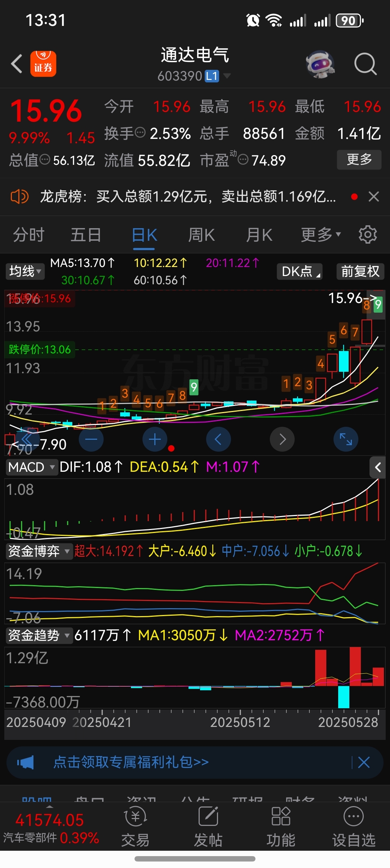
Task: Tap the 15.96 latest candle marker
Action: point(353,298)
